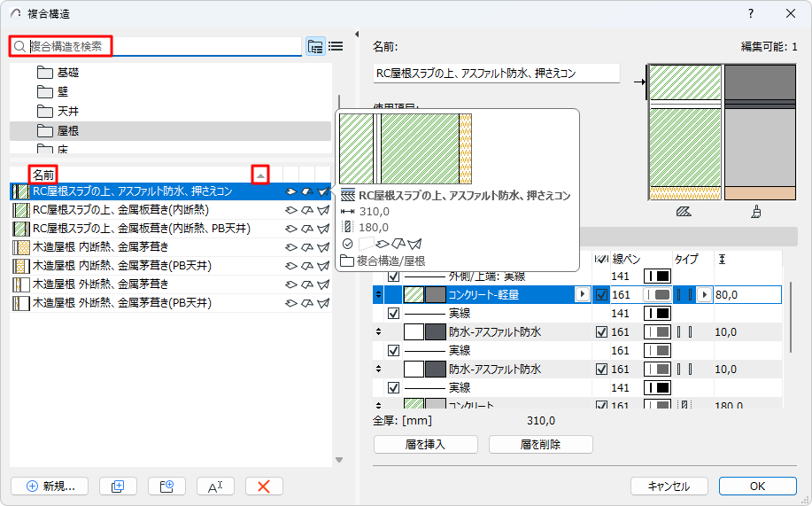Viewport: 812px width, 506px height.
Task: Open pen picker in コンクリート-軽量 row
Action: (658, 295)
